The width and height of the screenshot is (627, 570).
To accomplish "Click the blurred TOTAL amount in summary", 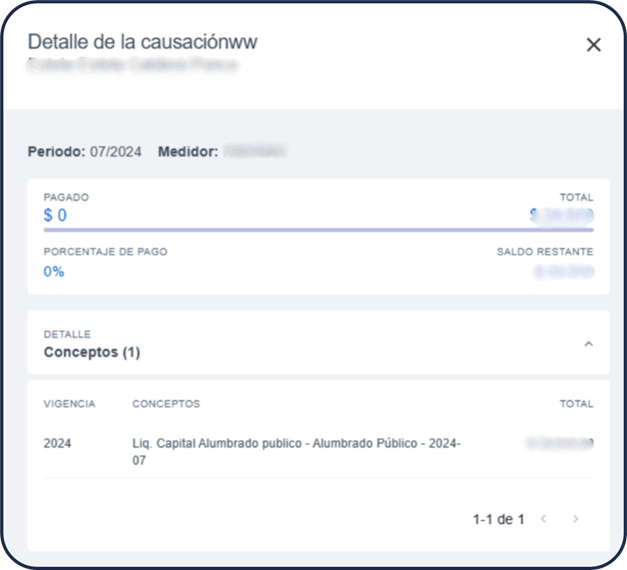I will coord(563,215).
